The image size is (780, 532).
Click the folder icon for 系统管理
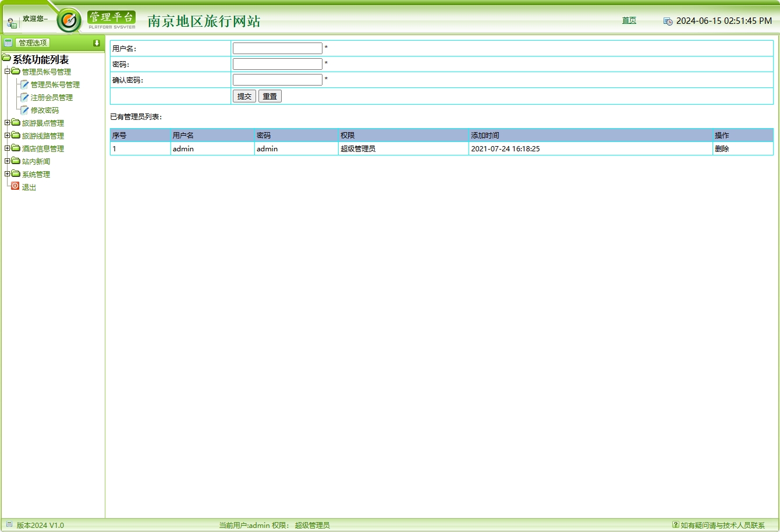click(x=16, y=174)
